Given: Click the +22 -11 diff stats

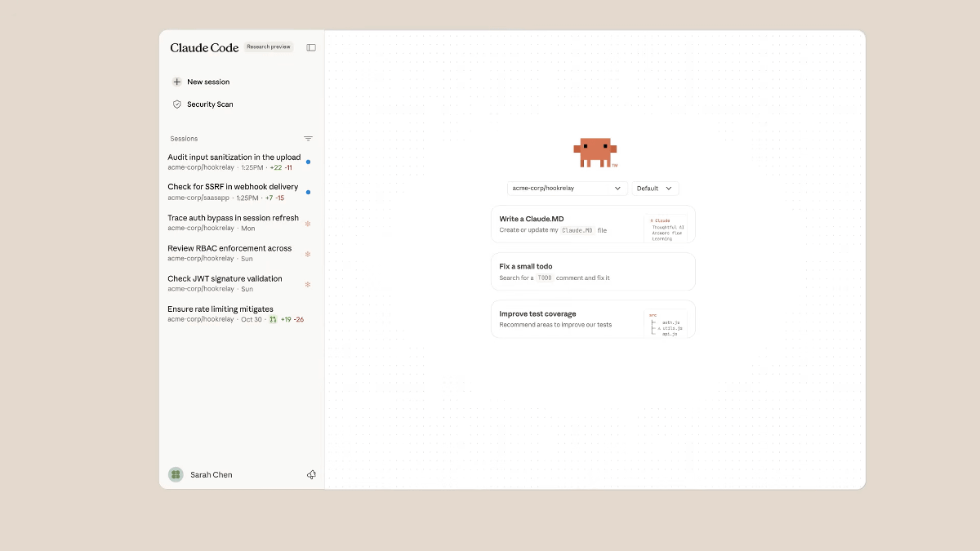Looking at the screenshot, I should (281, 167).
